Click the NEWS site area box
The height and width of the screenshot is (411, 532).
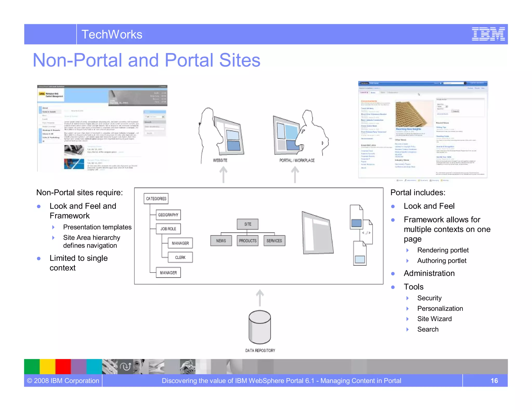point(221,241)
